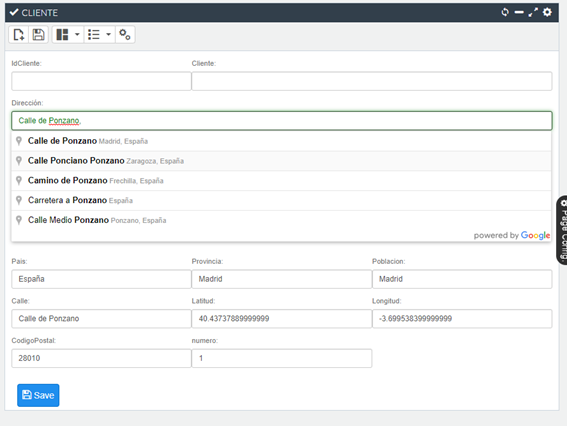Choose Calle Ponciano Ponzano Zaragoza suggestion

(x=281, y=161)
